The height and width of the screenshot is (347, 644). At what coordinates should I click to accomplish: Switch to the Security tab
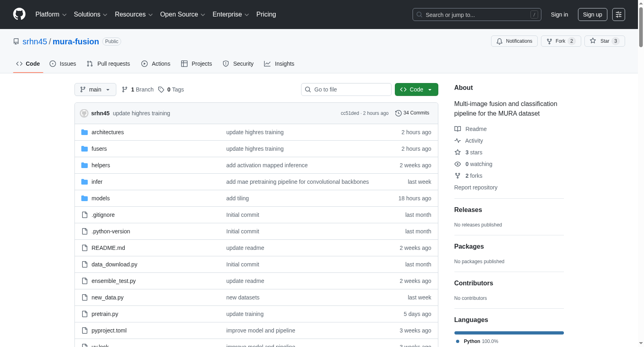click(238, 64)
